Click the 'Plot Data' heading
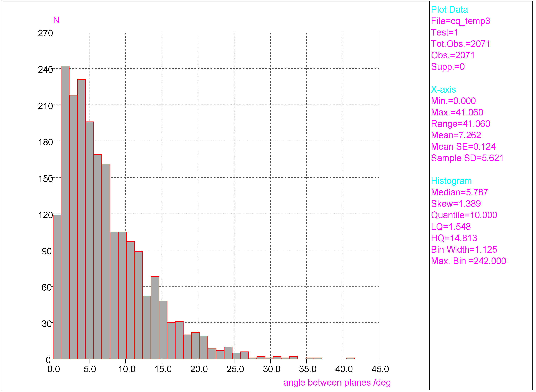The width and height of the screenshot is (536, 392). tap(449, 10)
